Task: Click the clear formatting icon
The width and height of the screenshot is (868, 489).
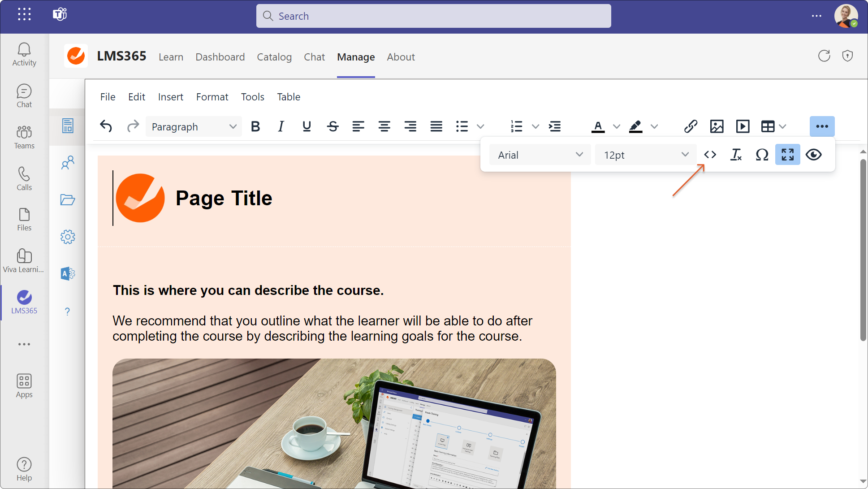Action: click(736, 155)
